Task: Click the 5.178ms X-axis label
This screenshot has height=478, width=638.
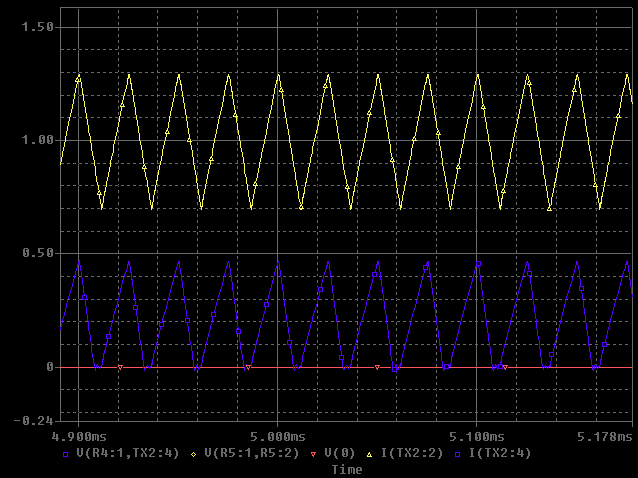Action: [x=605, y=437]
